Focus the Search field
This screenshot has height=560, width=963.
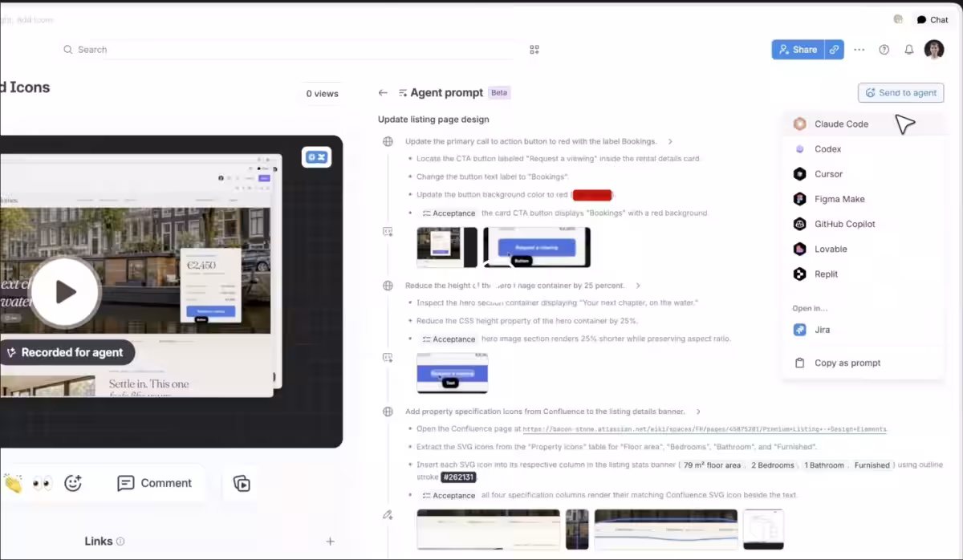click(x=289, y=50)
